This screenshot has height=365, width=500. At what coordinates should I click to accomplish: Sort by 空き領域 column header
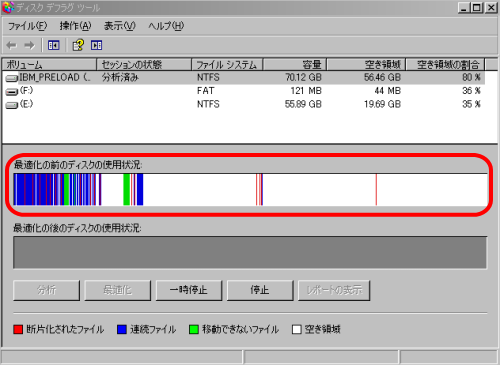pos(366,64)
